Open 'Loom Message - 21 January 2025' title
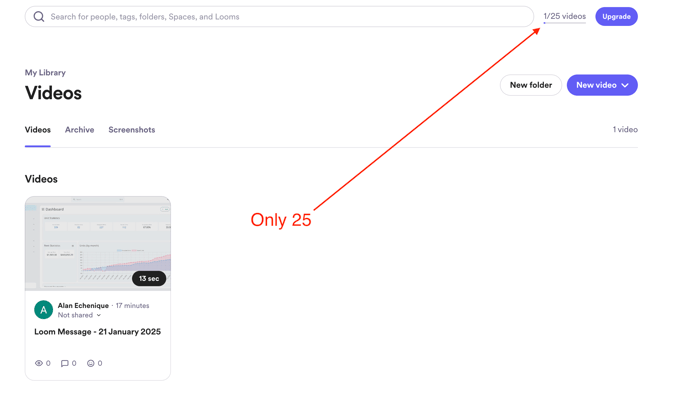This screenshot has height=411, width=688. tap(97, 332)
